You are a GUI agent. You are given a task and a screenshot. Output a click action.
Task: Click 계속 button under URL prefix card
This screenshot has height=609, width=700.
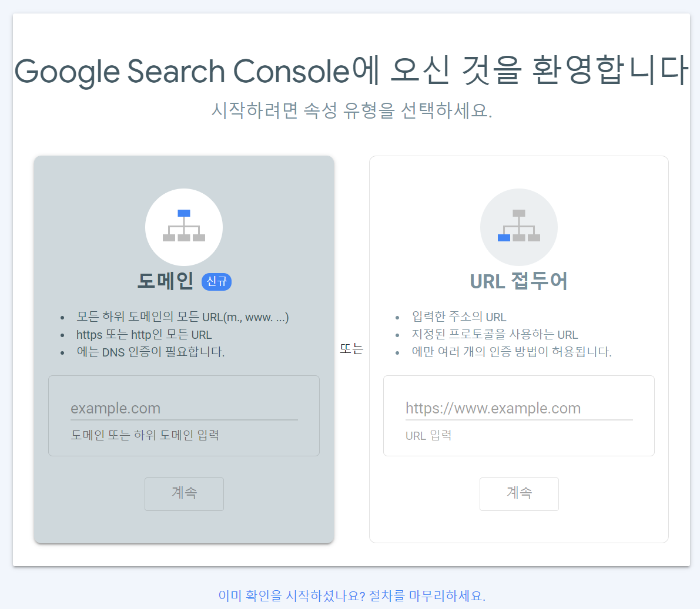click(519, 494)
